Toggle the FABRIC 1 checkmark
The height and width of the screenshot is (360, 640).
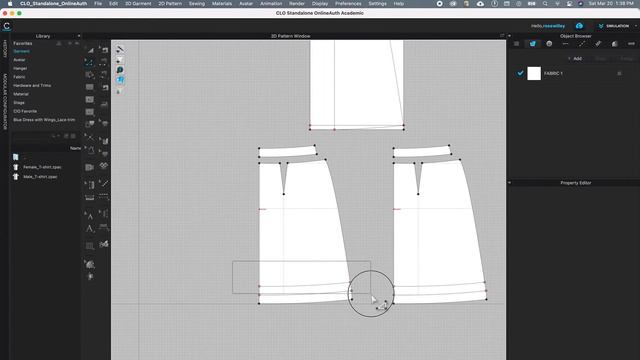pyautogui.click(x=520, y=73)
